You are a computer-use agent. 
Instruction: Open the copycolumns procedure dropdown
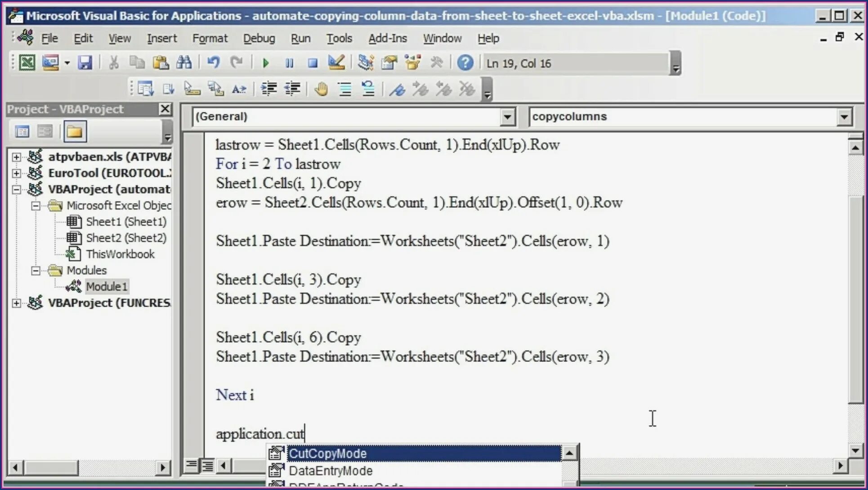[844, 117]
